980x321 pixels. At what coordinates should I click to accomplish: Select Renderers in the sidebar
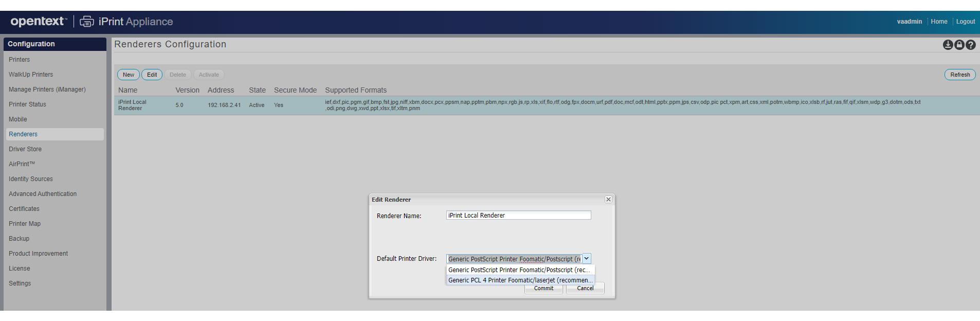tap(55, 134)
